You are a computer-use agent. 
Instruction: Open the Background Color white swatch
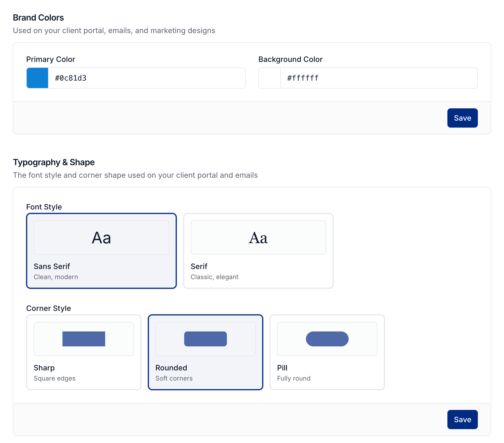(270, 78)
